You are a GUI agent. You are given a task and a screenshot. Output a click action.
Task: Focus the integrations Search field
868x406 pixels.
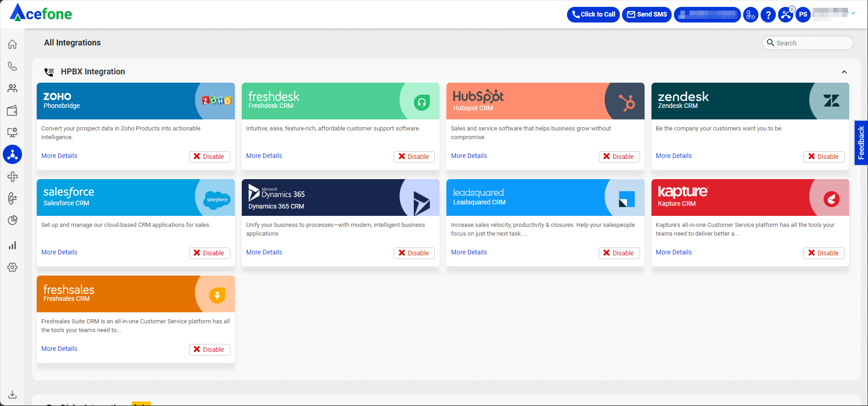click(x=808, y=43)
